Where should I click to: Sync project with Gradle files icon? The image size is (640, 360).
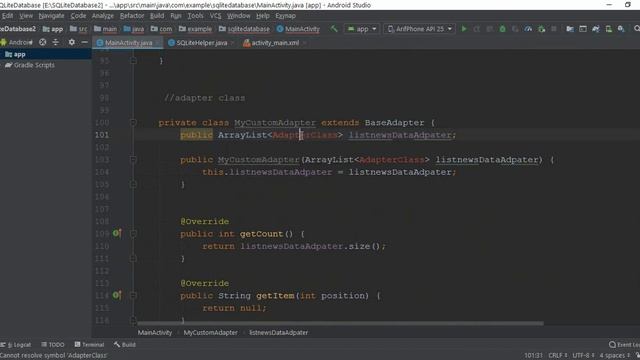coord(596,29)
